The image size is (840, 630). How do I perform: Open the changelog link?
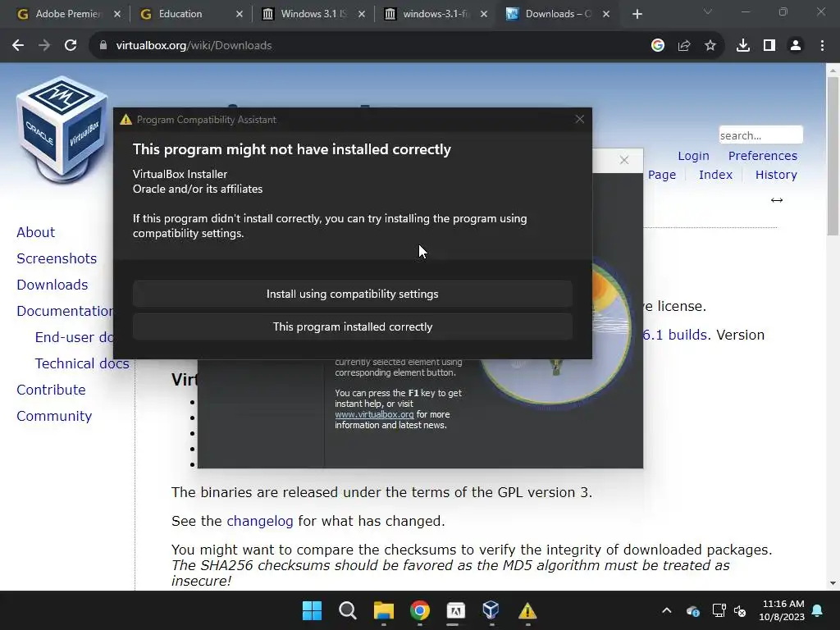pyautogui.click(x=260, y=521)
